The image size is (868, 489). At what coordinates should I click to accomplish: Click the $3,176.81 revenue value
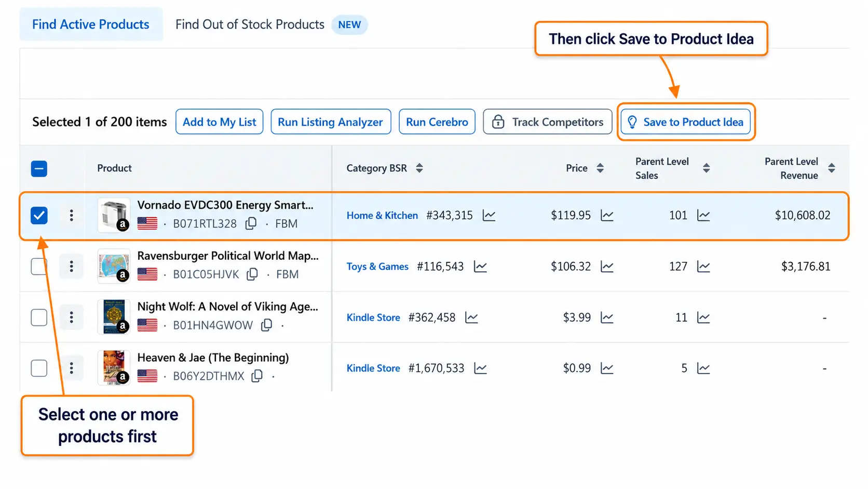tap(806, 267)
